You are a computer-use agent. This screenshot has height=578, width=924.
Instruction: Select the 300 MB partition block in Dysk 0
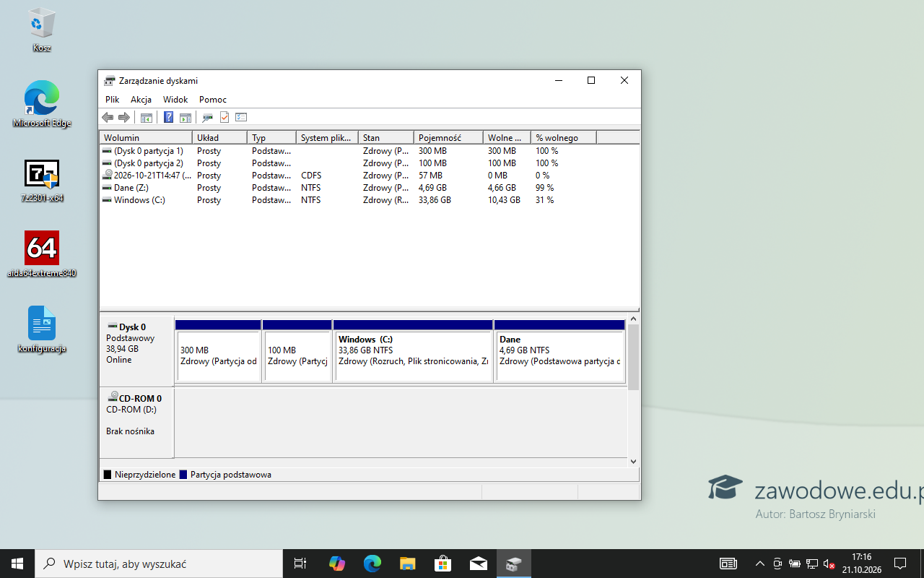coord(218,351)
